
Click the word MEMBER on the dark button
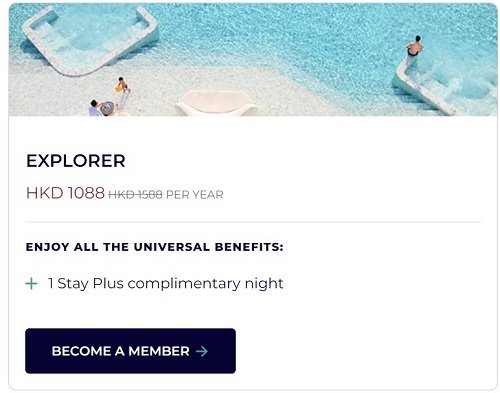pyautogui.click(x=159, y=351)
